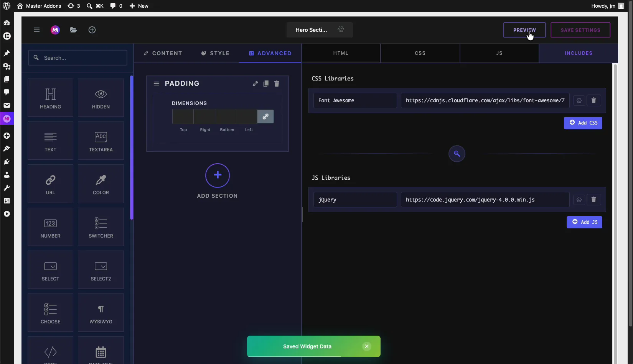Delete the Font Awesome CSS library
The width and height of the screenshot is (633, 364).
pos(593,100)
